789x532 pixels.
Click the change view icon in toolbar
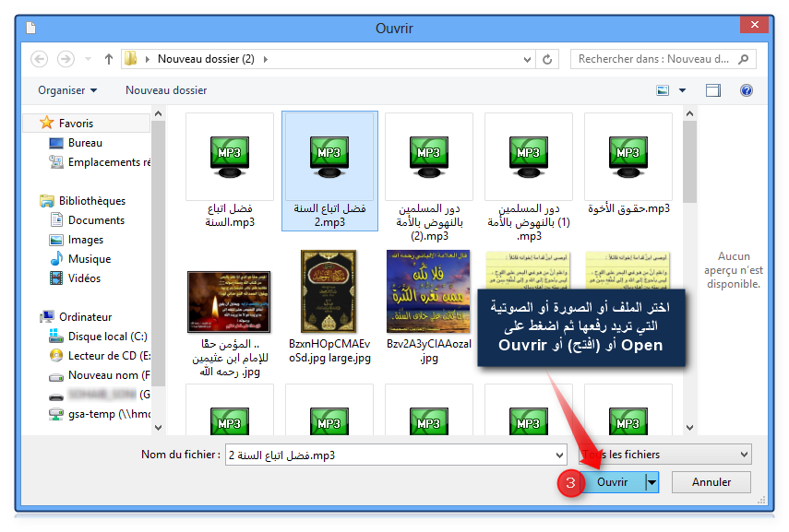tap(663, 90)
